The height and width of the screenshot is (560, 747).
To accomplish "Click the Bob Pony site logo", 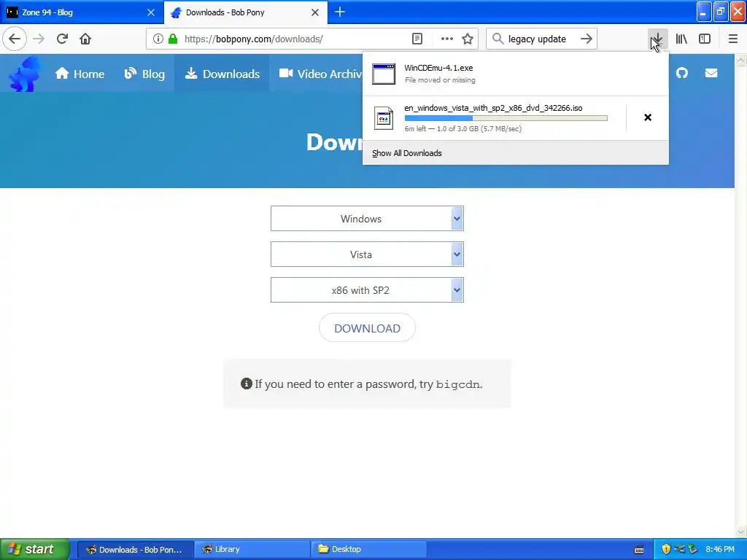I will (x=25, y=74).
